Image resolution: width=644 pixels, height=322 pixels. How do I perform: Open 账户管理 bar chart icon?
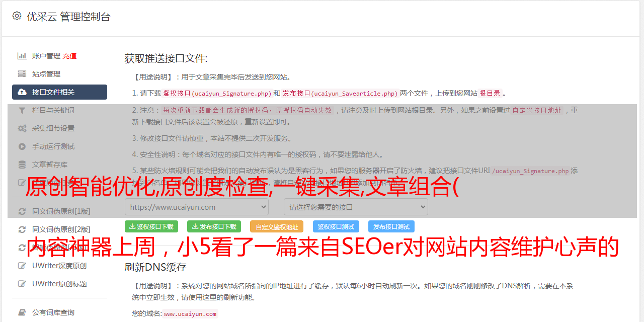22,56
